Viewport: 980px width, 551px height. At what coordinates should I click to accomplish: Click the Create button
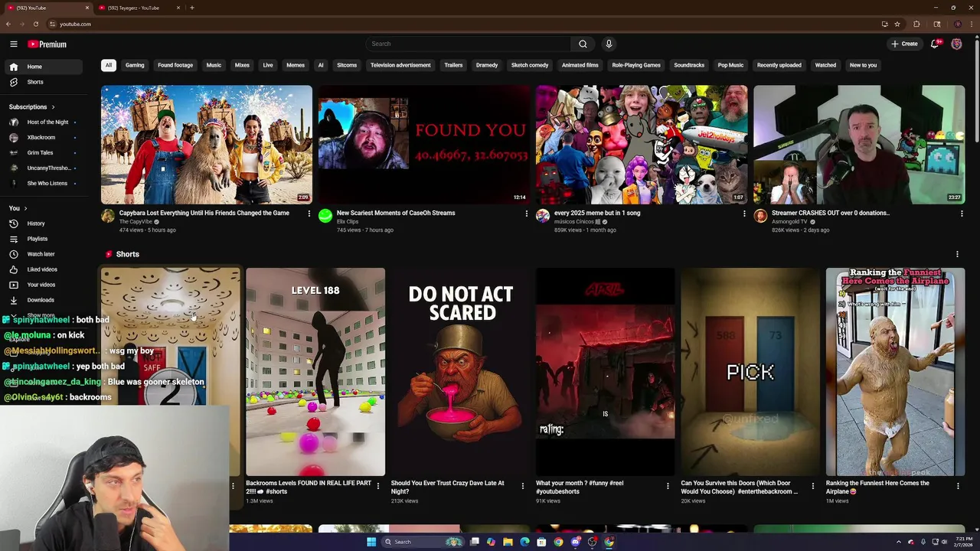904,44
